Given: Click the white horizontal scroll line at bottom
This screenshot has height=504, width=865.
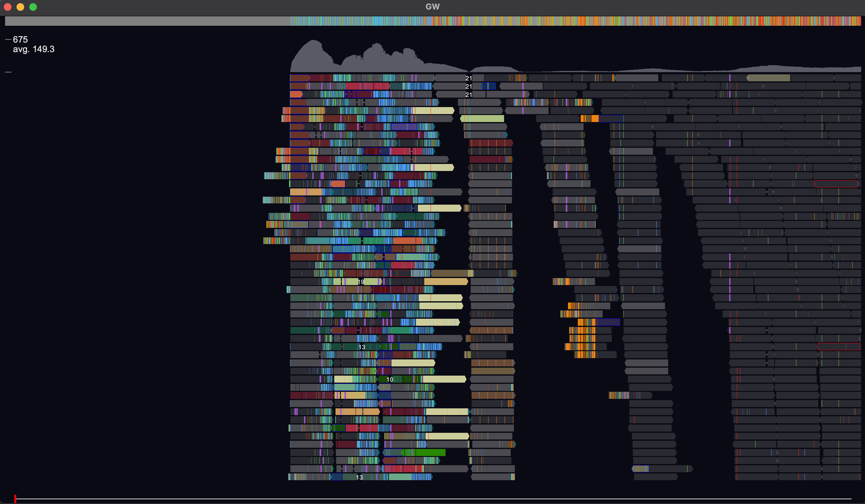Looking at the screenshot, I should pyautogui.click(x=432, y=499).
